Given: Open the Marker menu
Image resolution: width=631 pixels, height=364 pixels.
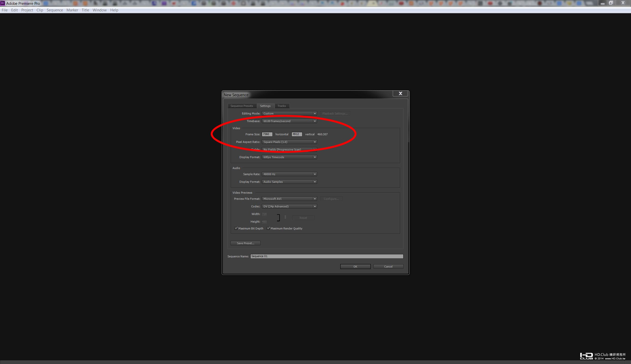Looking at the screenshot, I should point(72,10).
